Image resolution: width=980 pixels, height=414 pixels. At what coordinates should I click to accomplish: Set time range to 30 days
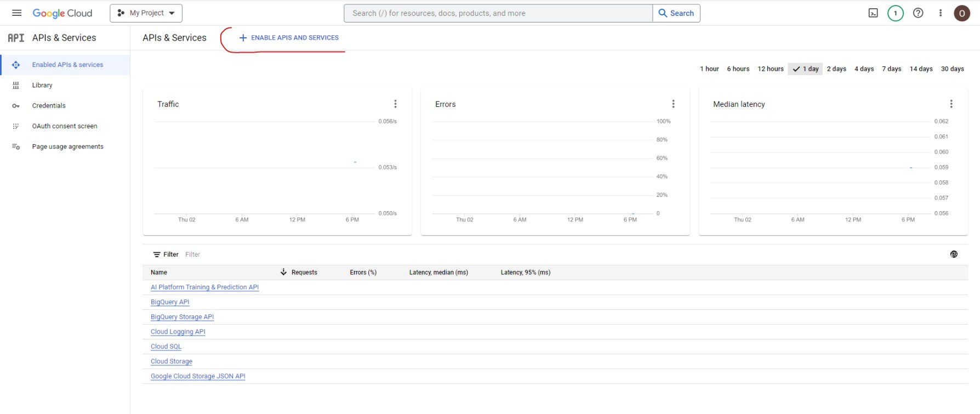pyautogui.click(x=952, y=69)
